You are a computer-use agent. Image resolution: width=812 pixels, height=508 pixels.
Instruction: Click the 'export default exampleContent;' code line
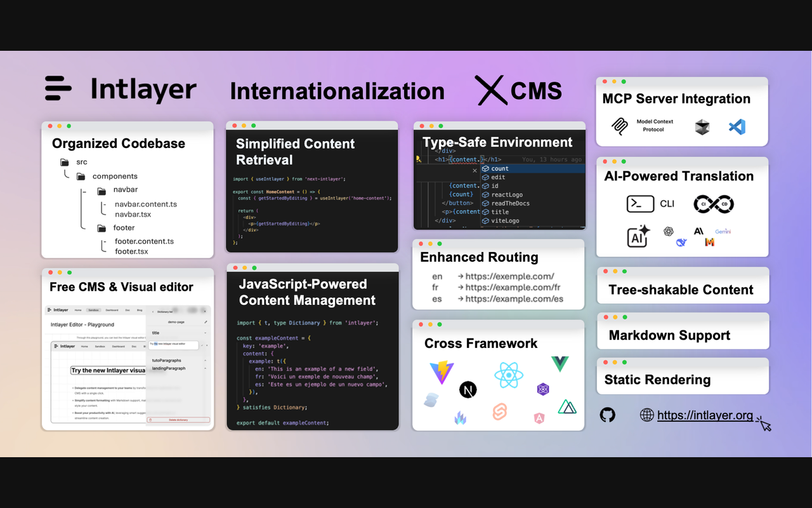click(x=283, y=423)
